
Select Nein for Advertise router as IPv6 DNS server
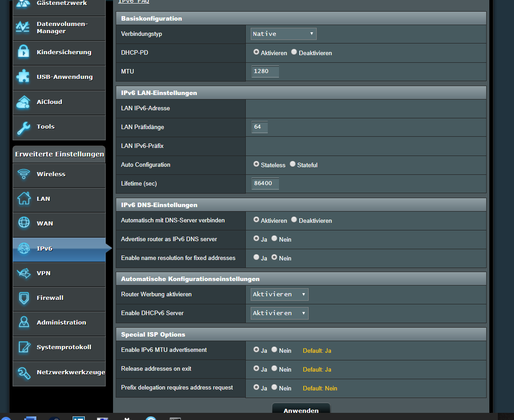[274, 239]
